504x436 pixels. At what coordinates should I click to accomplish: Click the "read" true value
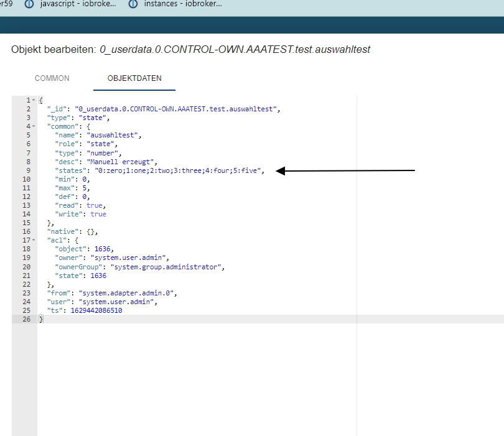click(95, 205)
